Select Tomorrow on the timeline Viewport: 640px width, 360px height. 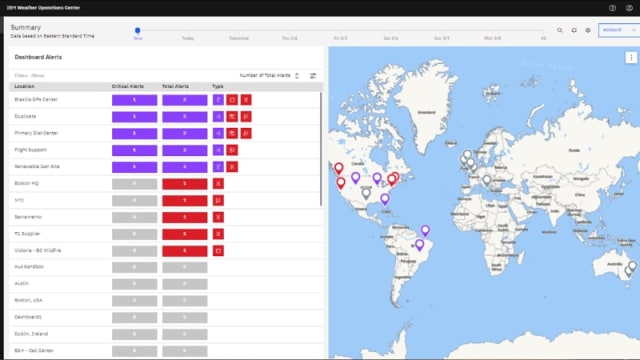point(239,38)
